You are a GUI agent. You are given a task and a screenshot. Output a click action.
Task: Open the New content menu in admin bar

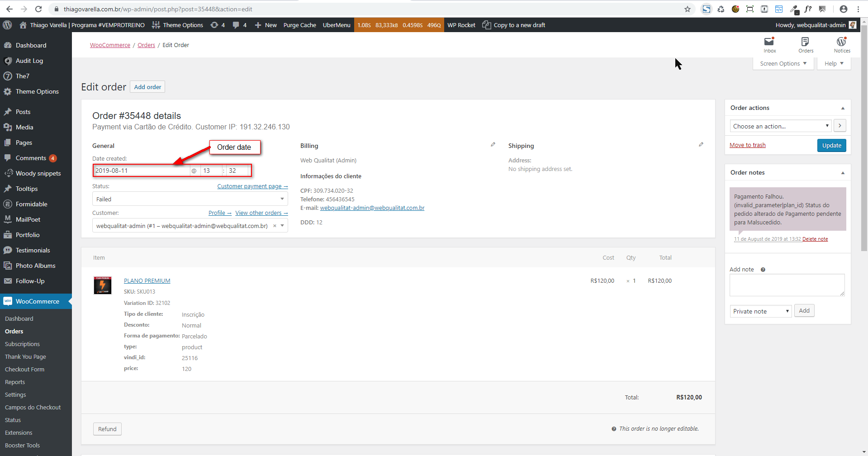pyautogui.click(x=266, y=25)
